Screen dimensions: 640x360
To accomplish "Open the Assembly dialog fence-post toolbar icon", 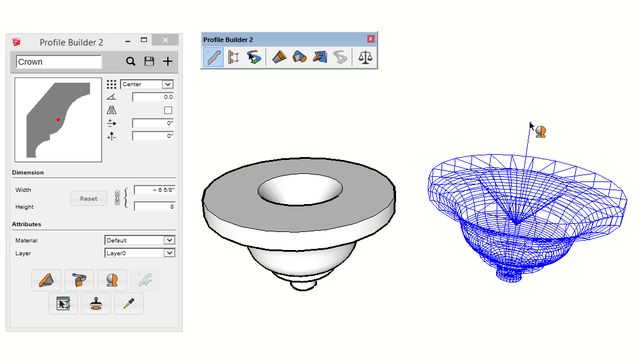I will pos(233,57).
